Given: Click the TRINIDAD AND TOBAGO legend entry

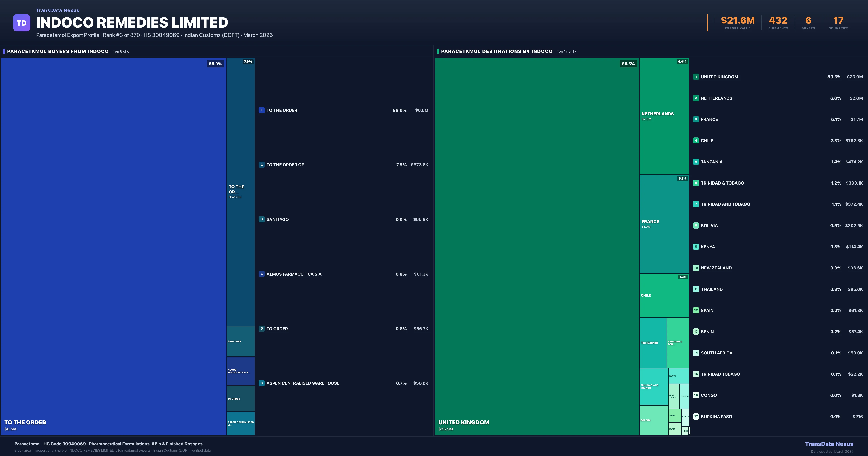Looking at the screenshot, I should pyautogui.click(x=725, y=204).
